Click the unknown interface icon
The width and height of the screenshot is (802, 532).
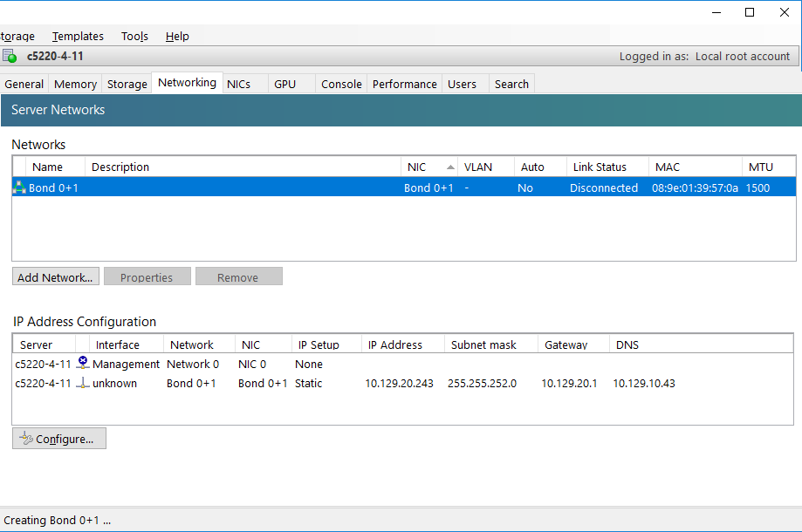coord(83,383)
